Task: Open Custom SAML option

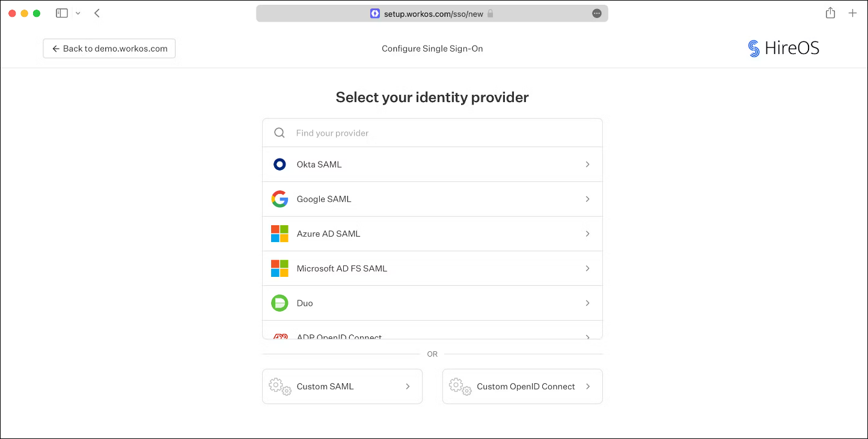Action: (x=342, y=386)
